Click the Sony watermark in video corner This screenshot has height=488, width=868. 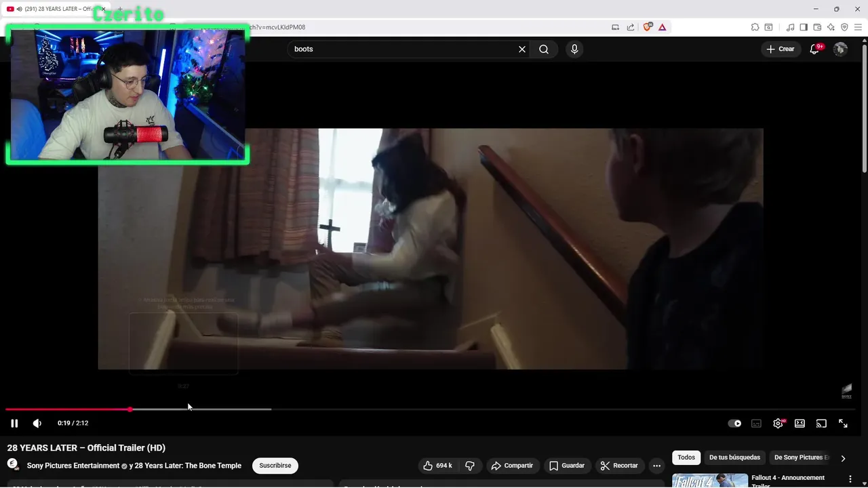point(846,392)
